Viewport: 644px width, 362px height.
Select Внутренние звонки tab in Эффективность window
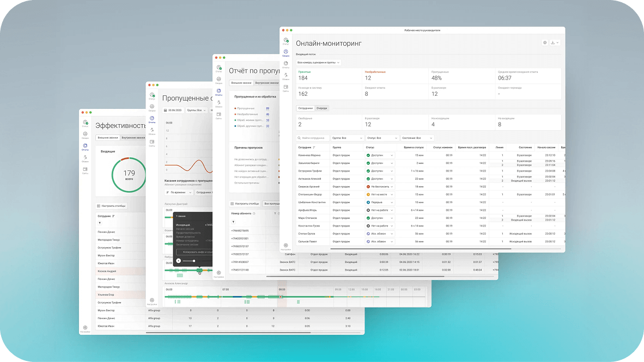(133, 138)
